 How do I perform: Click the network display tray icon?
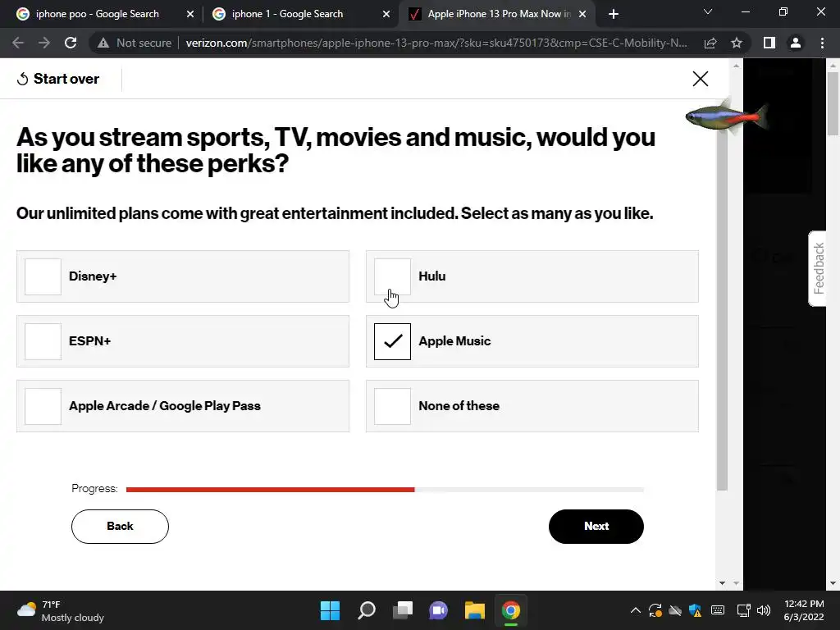743,610
